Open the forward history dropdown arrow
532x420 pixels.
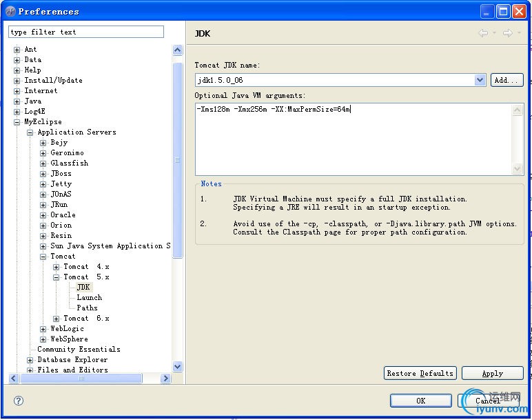coord(519,33)
